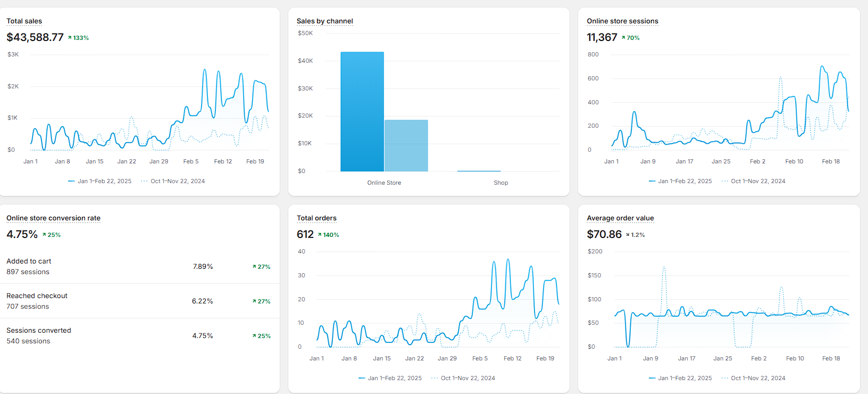Click the downward trend arrow beside 1.2%
The image size is (868, 394).
pos(628,235)
